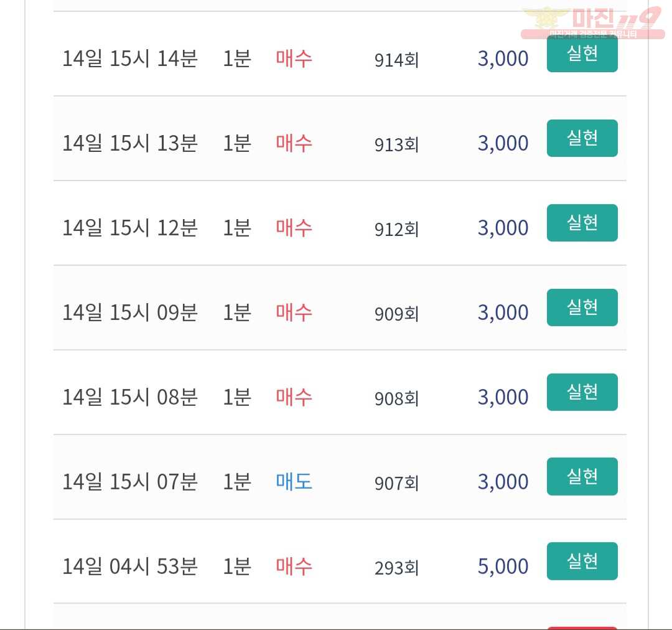Select the red 매수 label in 914회 row
Viewport: 672px width, 630px height.
tap(294, 59)
